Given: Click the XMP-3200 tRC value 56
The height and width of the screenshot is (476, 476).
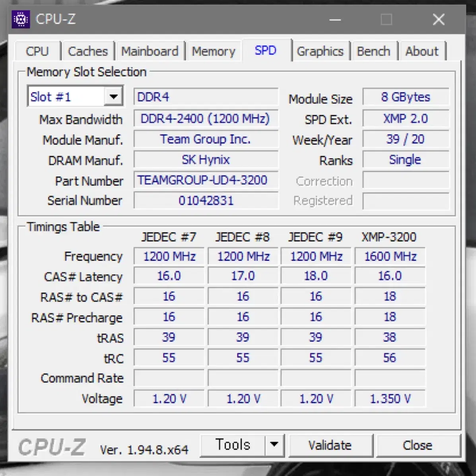Looking at the screenshot, I should (x=390, y=357).
